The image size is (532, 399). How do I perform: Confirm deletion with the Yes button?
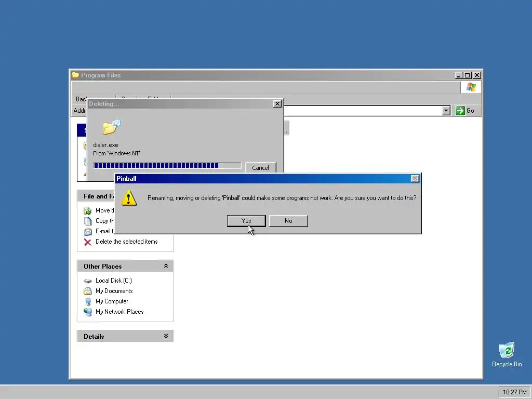click(x=246, y=221)
